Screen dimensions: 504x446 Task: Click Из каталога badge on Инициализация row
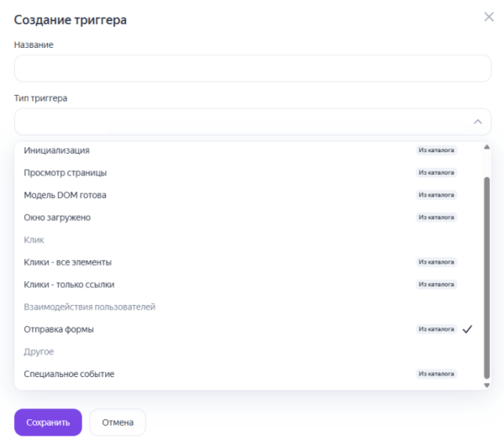click(437, 151)
